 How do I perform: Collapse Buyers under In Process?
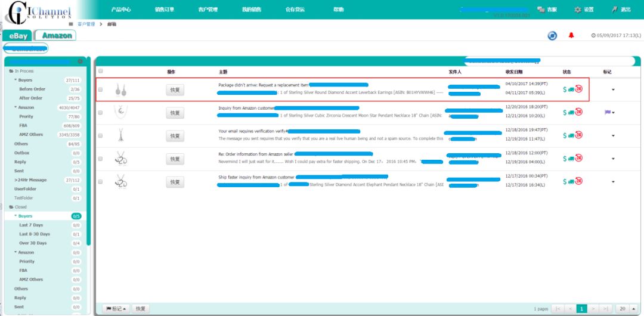[16, 80]
